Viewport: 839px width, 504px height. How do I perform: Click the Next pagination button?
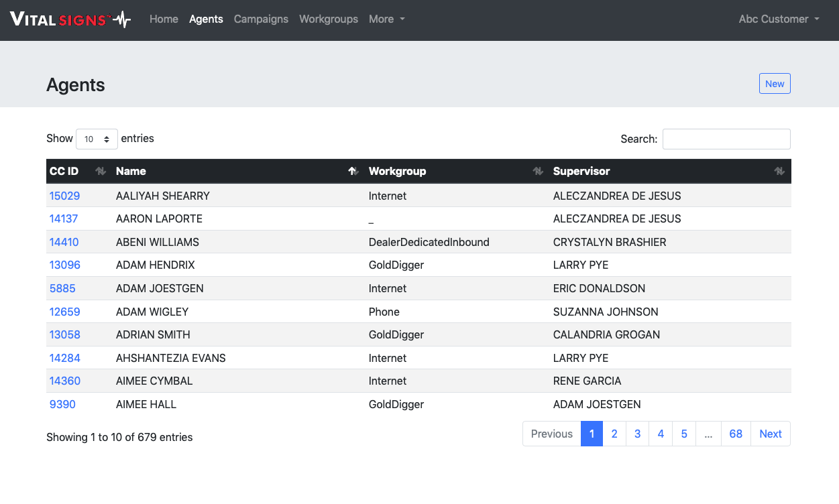tap(771, 434)
